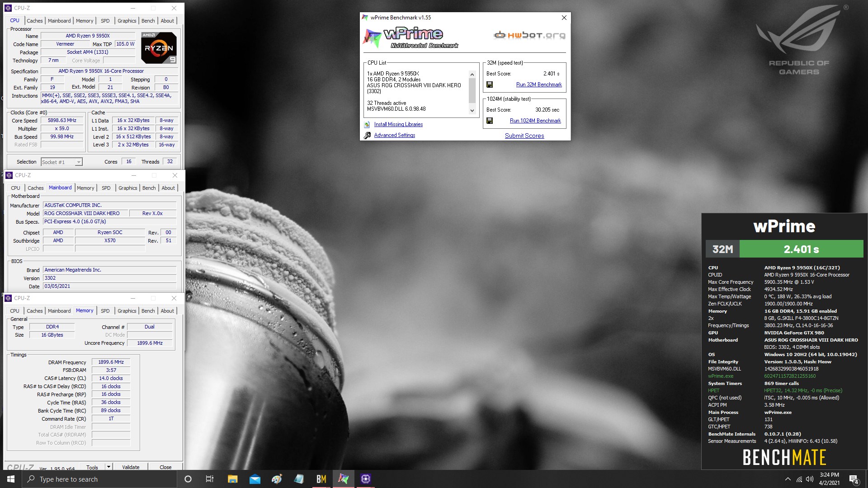The image size is (868, 488).
Task: Open the BenchMate BM taskbar icon
Action: [321, 479]
